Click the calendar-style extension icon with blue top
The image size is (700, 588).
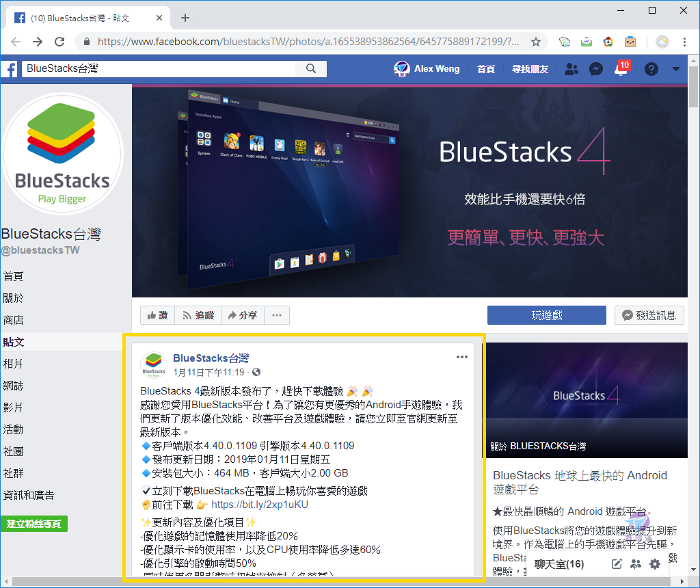click(x=630, y=42)
